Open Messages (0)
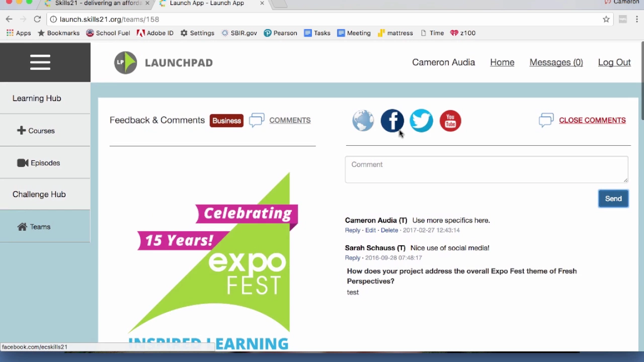 coord(556,62)
